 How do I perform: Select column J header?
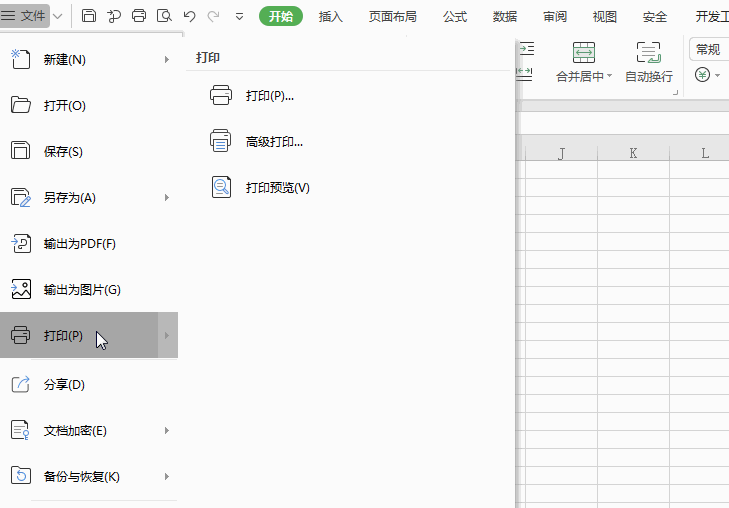tap(561, 153)
